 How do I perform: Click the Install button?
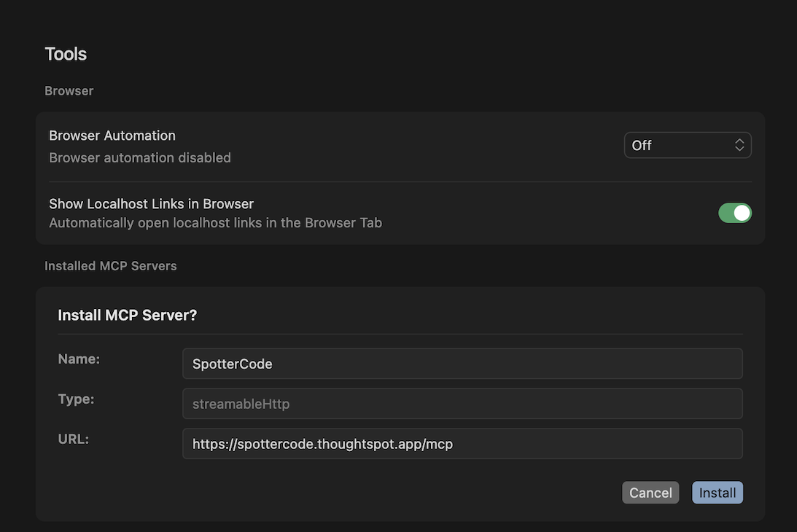coord(717,493)
